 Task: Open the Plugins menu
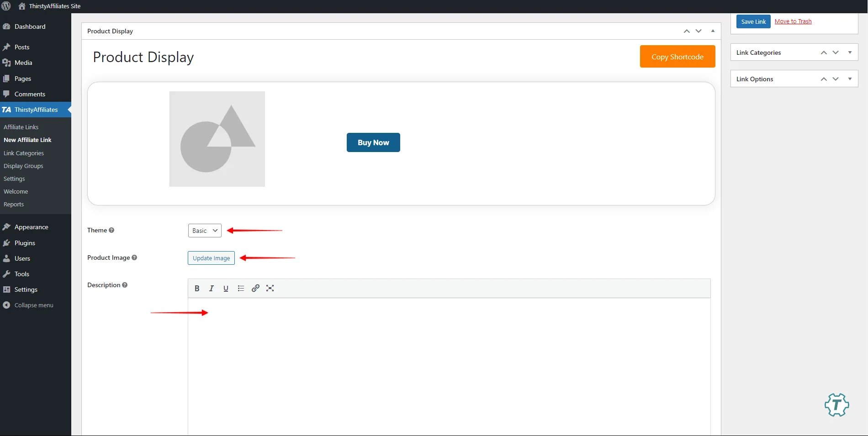coord(36,243)
